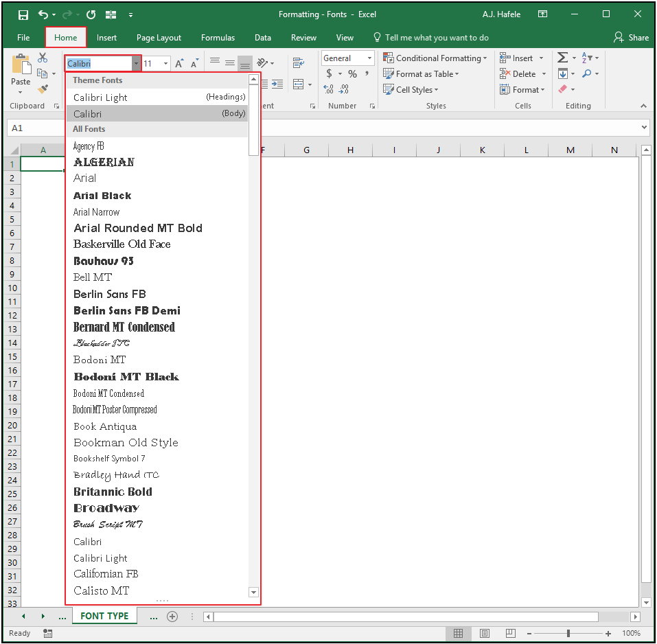The width and height of the screenshot is (657, 644).
Task: Click the zoom in plus button
Action: [x=608, y=633]
